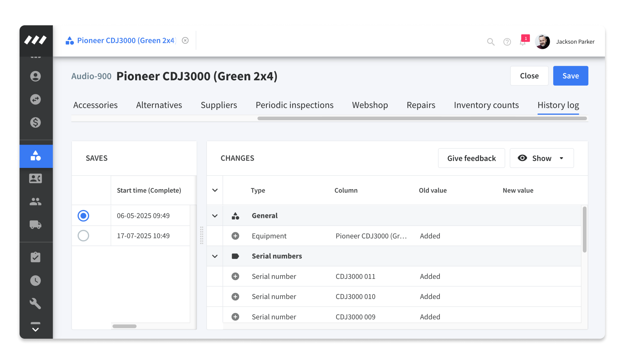The width and height of the screenshot is (624, 364).
Task: Click the Close button
Action: [529, 76]
